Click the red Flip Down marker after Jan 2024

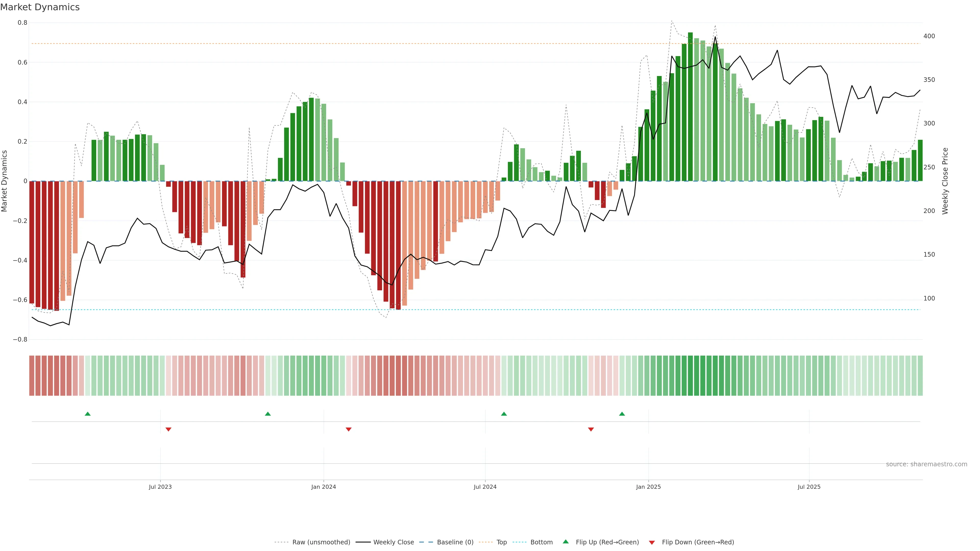point(348,429)
